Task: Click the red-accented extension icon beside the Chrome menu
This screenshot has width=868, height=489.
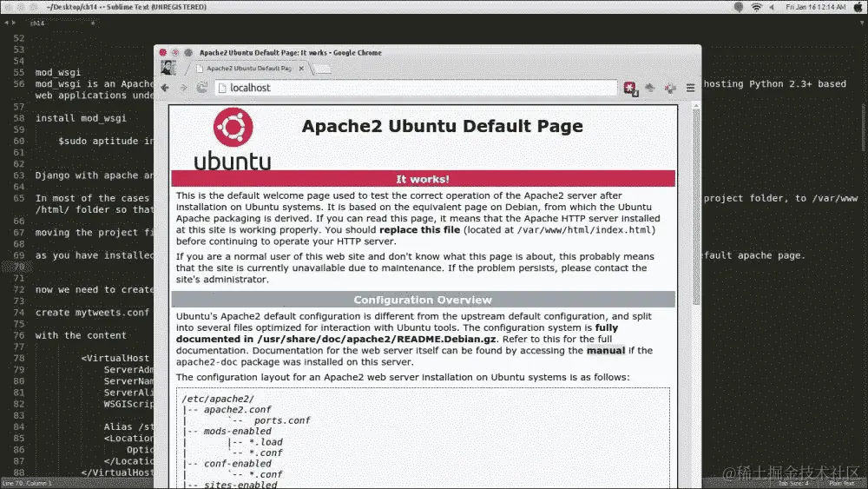Action: (x=670, y=88)
